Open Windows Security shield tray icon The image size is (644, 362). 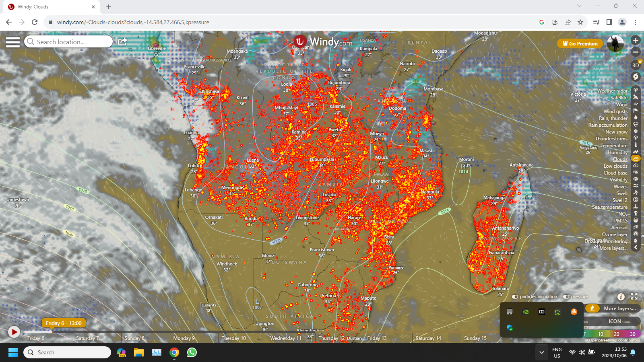click(510, 328)
